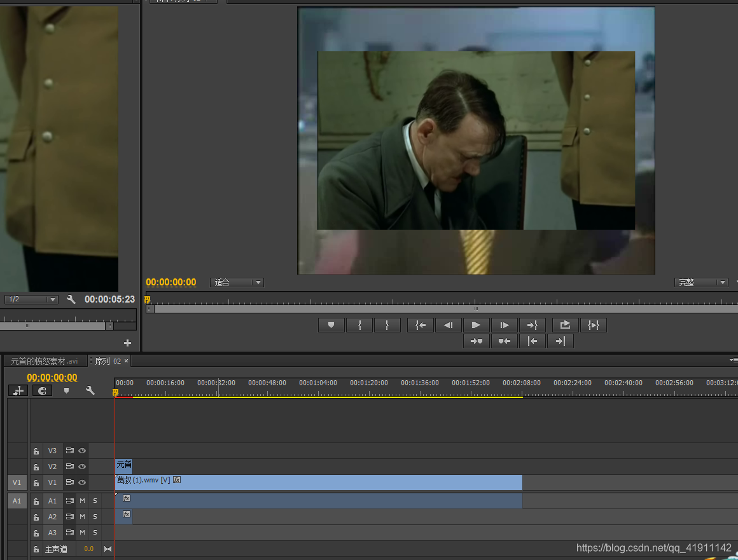The image size is (738, 560).
Task: Play the sequence in program monitor
Action: 476,325
